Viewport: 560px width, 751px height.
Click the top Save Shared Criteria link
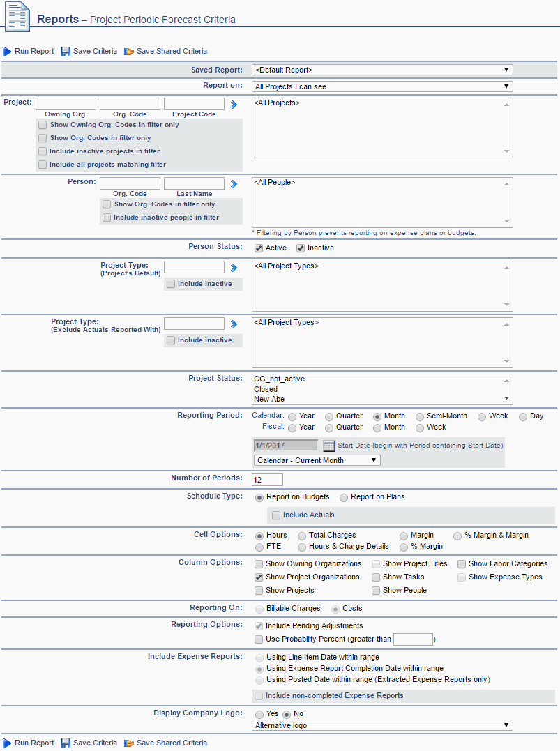tap(172, 51)
